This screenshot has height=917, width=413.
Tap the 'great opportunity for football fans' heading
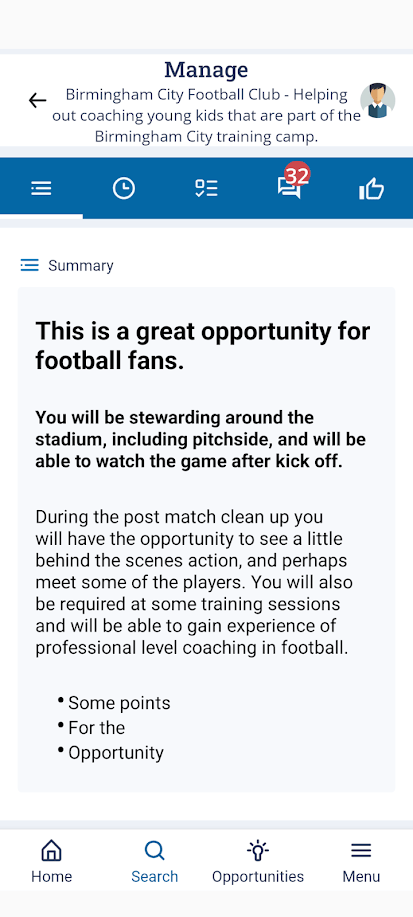(x=202, y=346)
